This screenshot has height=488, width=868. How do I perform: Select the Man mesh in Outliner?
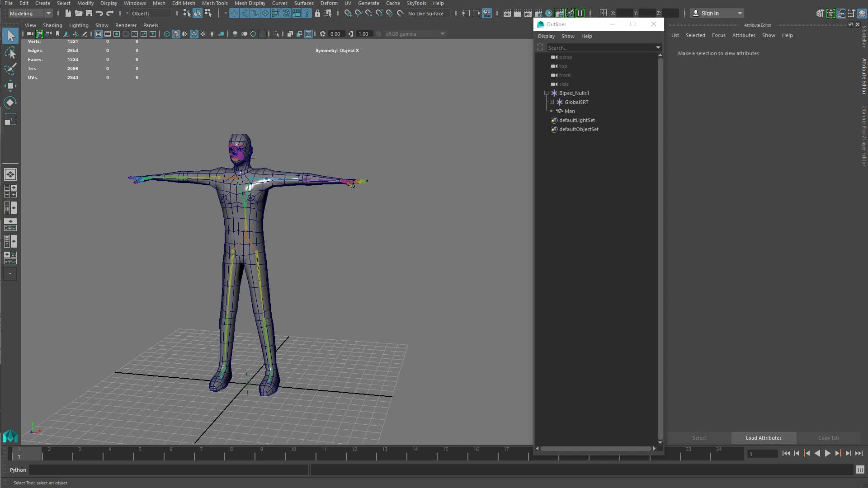[570, 111]
